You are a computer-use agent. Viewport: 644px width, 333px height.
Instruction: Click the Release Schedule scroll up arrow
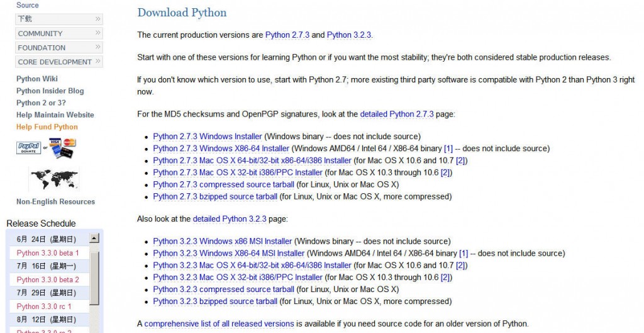coord(94,238)
